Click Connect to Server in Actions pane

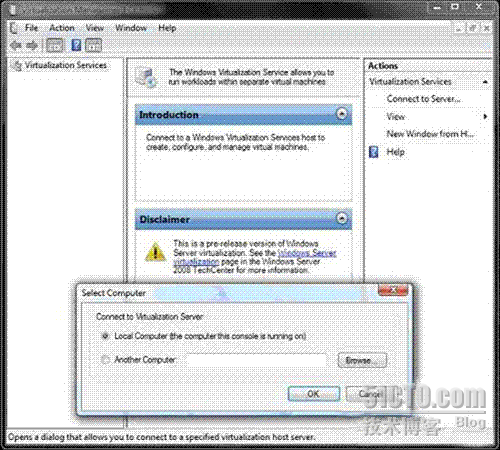point(423,99)
